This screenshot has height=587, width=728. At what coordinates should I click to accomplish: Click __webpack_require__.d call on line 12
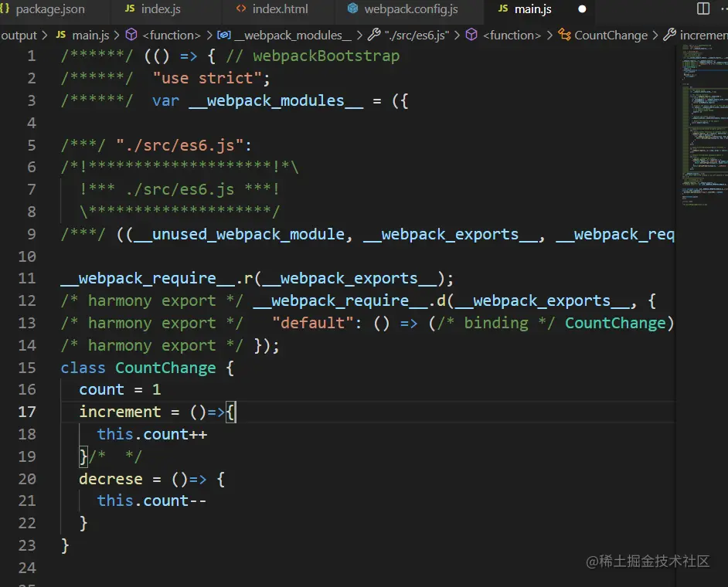tap(349, 300)
